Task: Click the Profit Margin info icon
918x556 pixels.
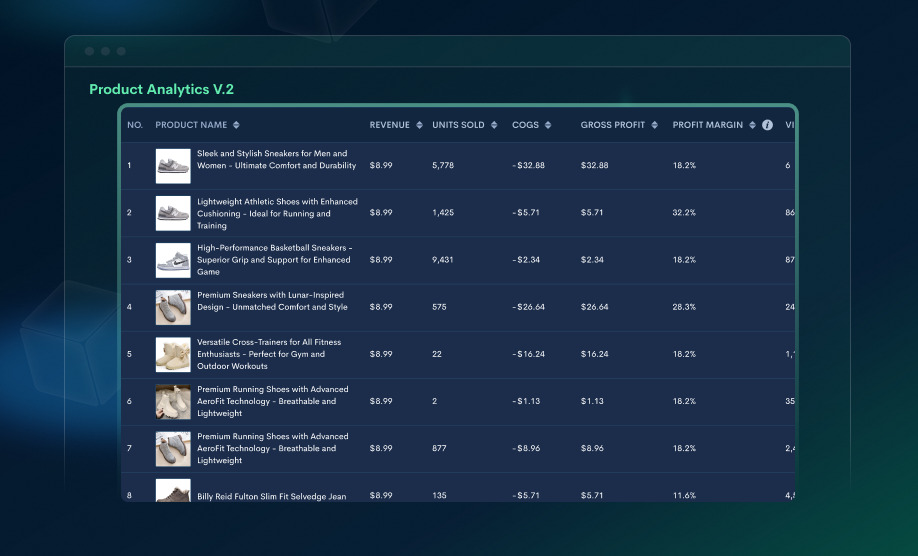Action: [x=767, y=125]
